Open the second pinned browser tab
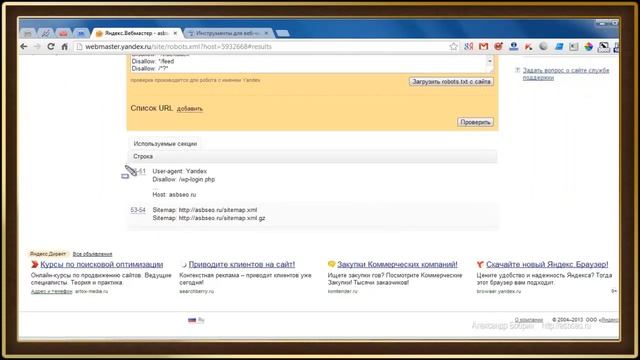The height and width of the screenshot is (360, 640). click(x=45, y=33)
